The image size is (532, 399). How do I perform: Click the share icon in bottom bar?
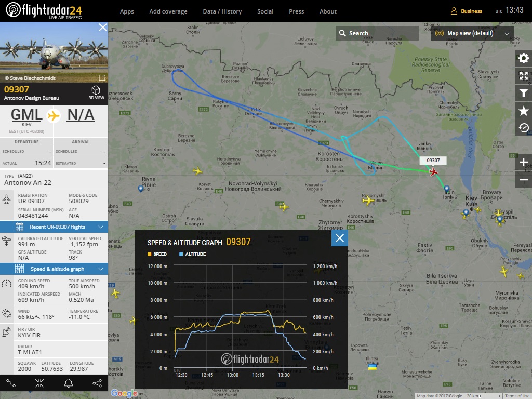(x=97, y=383)
